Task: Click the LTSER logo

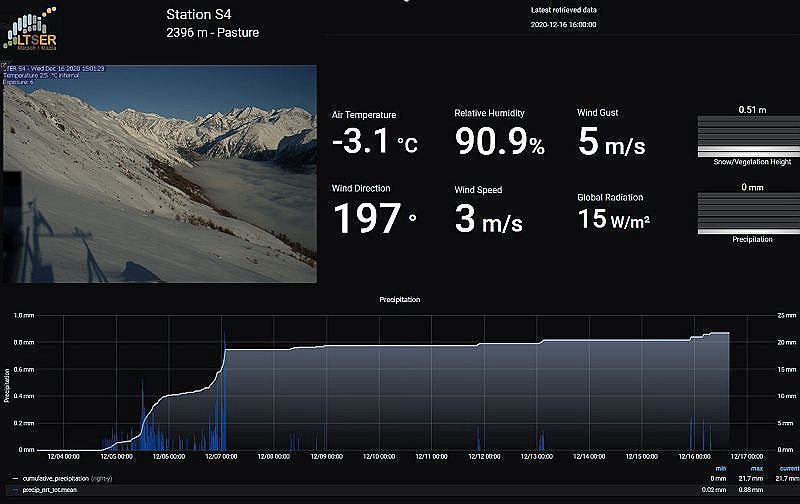Action: [31, 29]
